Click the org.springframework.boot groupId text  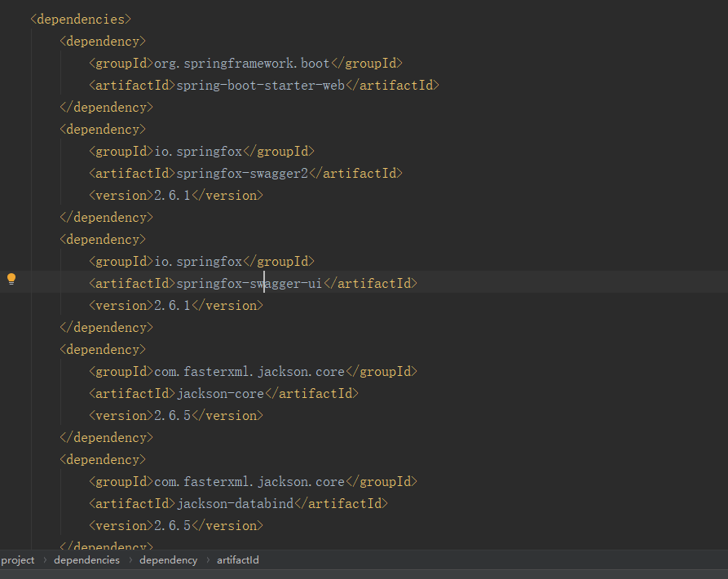tap(241, 63)
